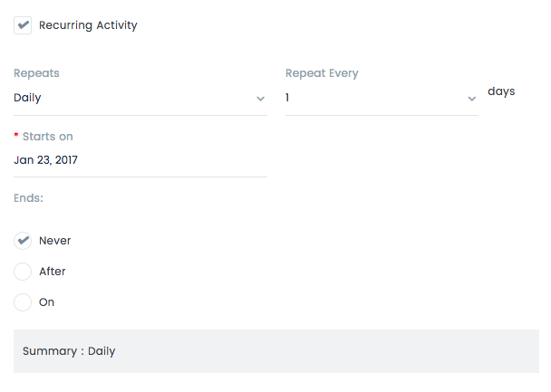The height and width of the screenshot is (392, 551).
Task: Click the chevron arrow of Repeat Every
Action: coord(472,99)
